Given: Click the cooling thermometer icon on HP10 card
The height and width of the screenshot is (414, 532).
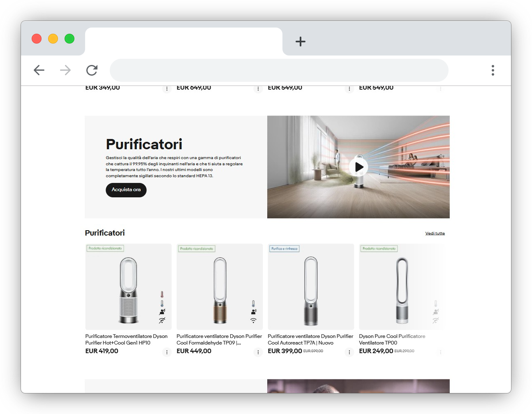Looking at the screenshot, I should click(162, 304).
